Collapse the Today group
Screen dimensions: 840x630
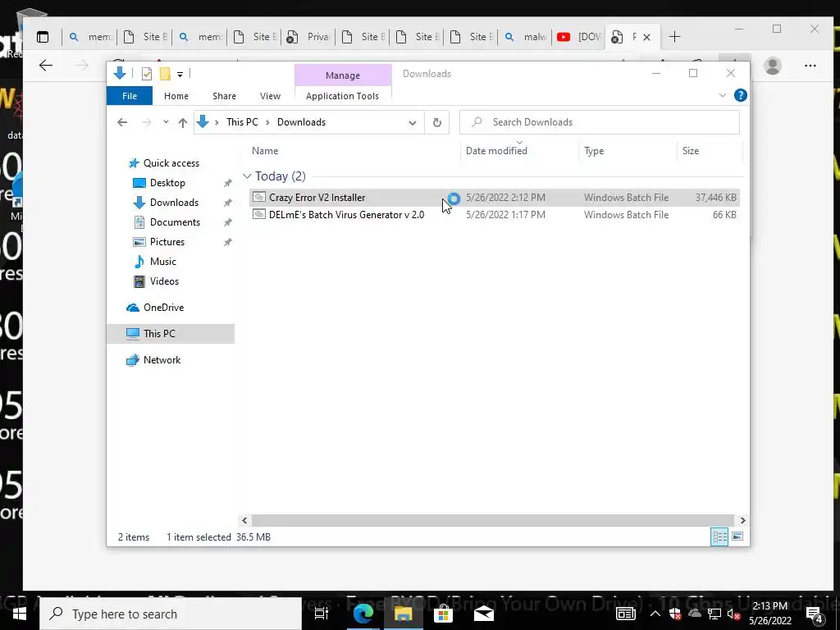pos(247,176)
